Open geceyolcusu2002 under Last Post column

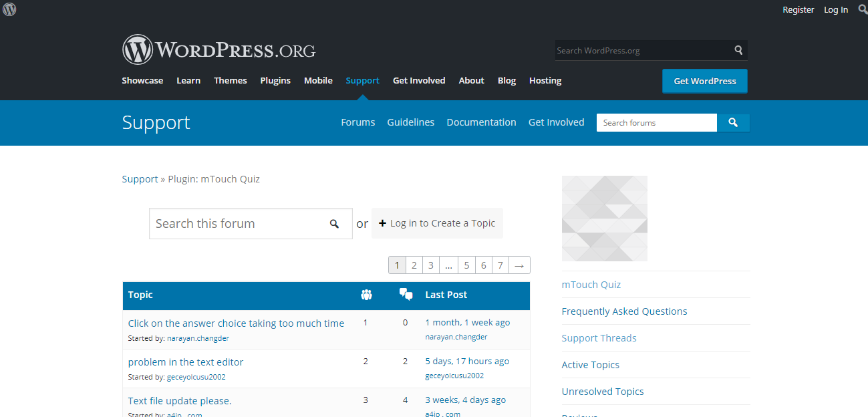[454, 376]
